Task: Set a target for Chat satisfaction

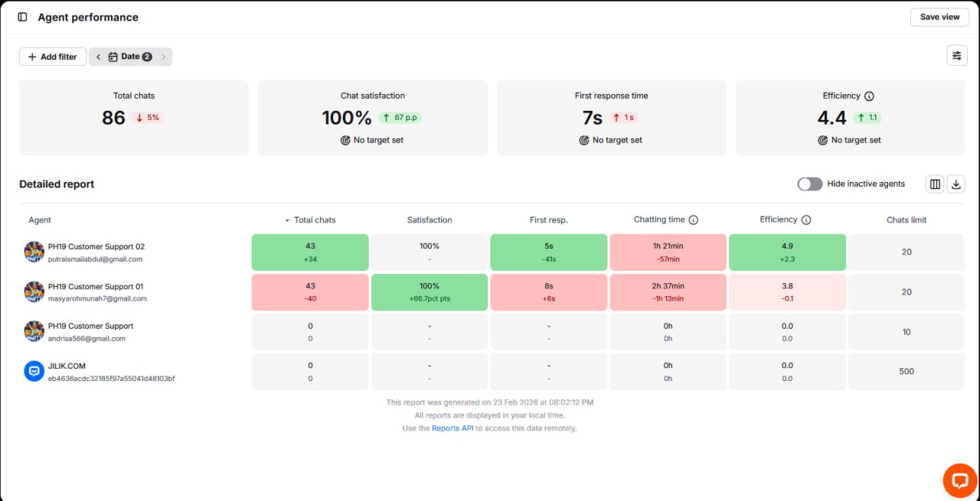Action: tap(372, 140)
